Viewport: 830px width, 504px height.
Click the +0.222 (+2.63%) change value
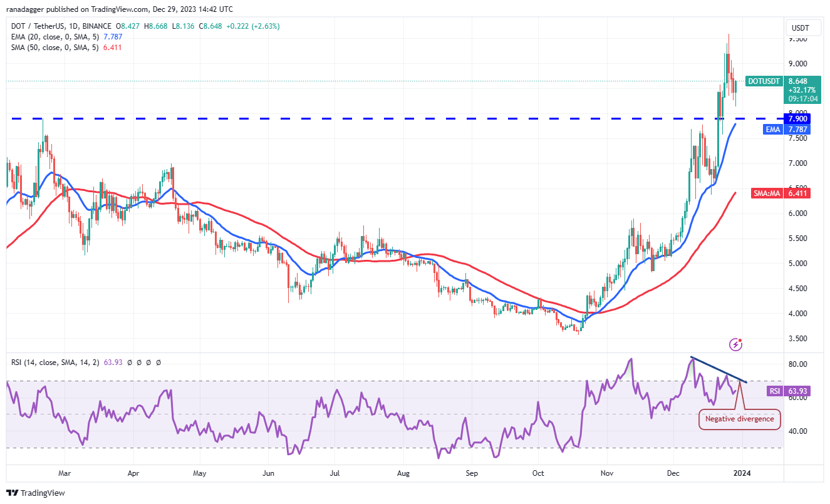click(x=252, y=26)
